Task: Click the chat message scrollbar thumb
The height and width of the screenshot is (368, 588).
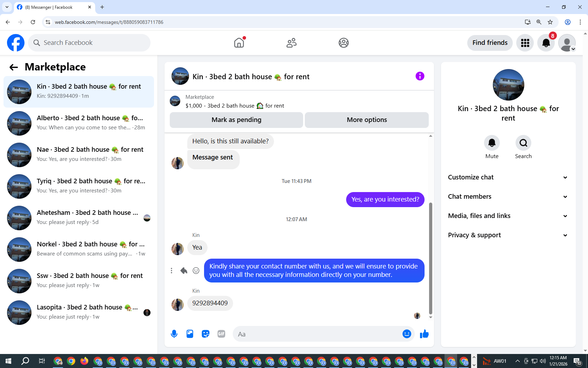Action: 430,258
